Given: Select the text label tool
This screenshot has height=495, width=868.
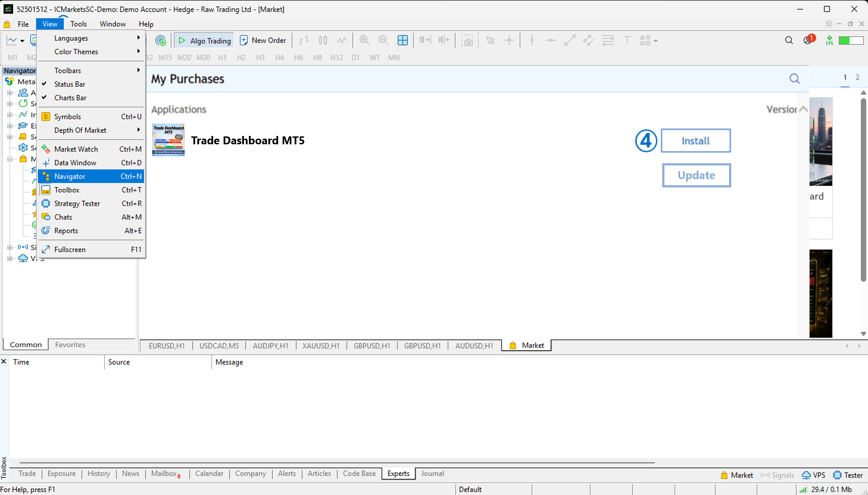Looking at the screenshot, I should click(x=627, y=40).
